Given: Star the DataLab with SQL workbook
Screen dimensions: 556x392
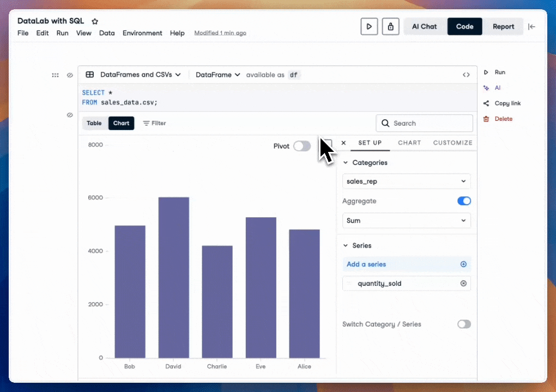Looking at the screenshot, I should pos(95,21).
